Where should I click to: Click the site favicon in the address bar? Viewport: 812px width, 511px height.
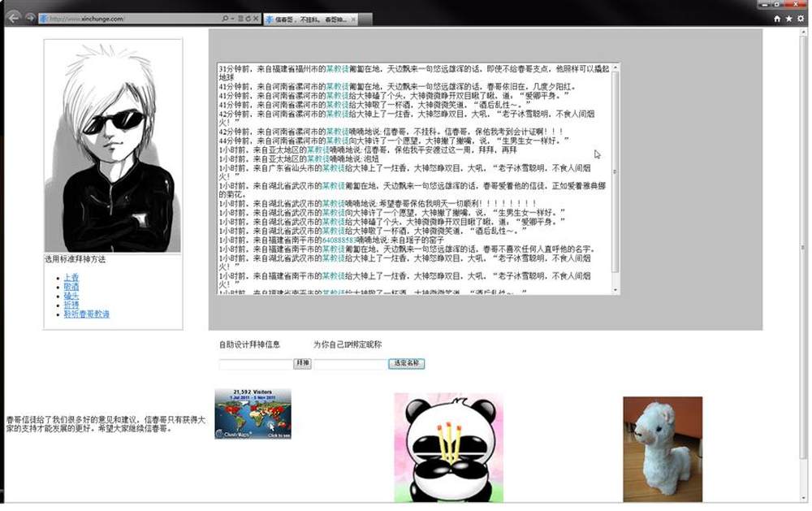click(44, 19)
